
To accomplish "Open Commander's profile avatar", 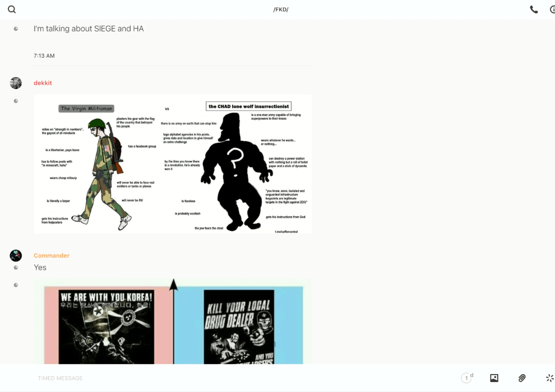I will tap(16, 256).
